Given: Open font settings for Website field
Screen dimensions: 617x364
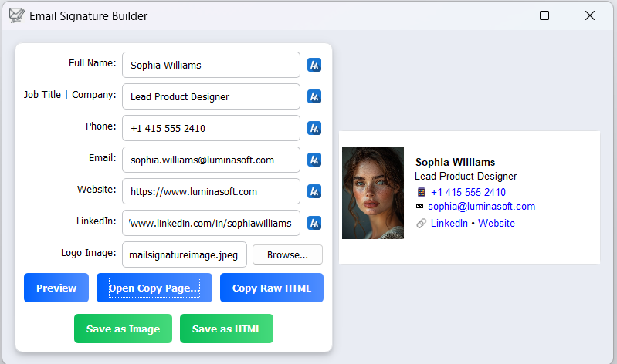Looking at the screenshot, I should click(314, 191).
